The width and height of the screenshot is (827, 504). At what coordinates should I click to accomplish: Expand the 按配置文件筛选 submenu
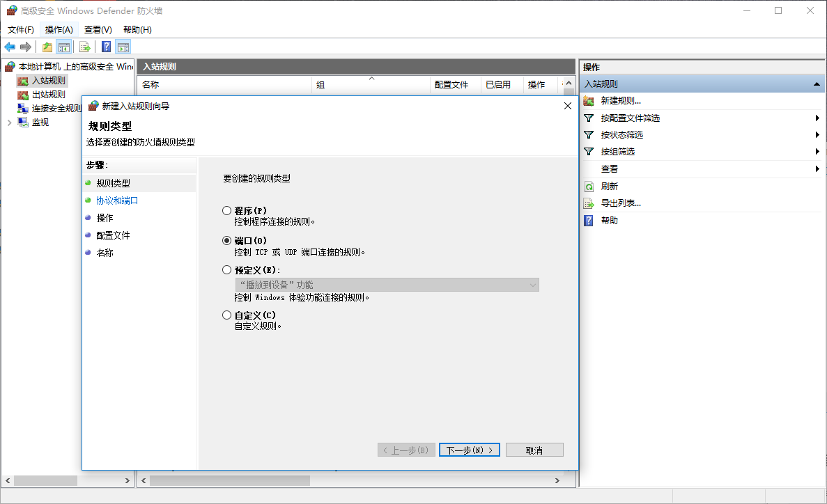coord(817,118)
